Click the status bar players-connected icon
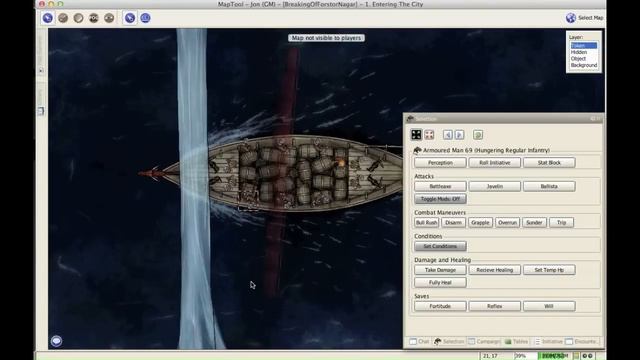This screenshot has width=640, height=360. 587,356
